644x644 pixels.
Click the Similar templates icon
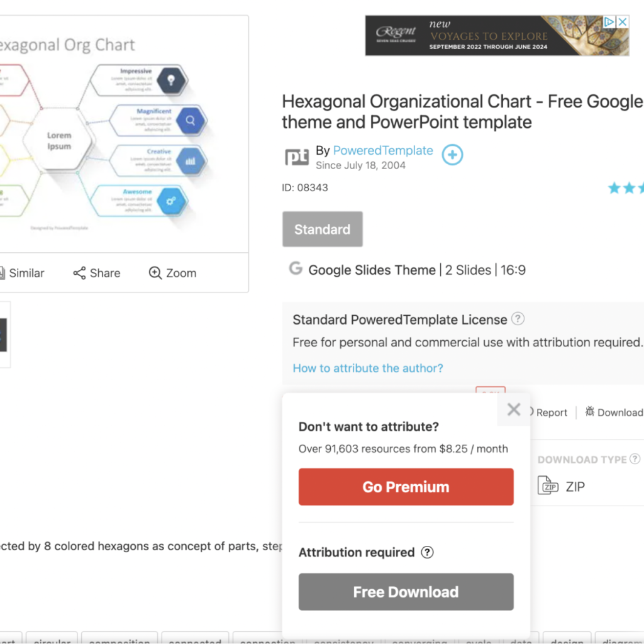[3, 273]
